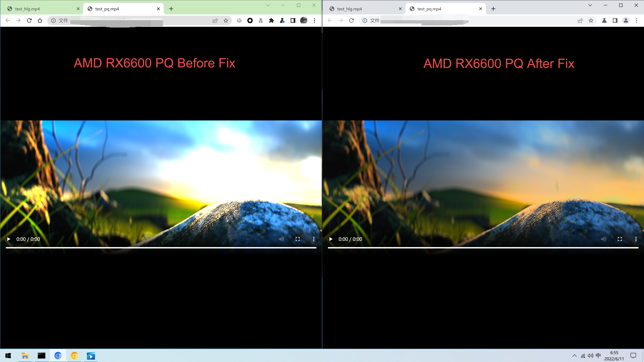
Task: Click the back arrow in left browser window
Action: coord(8,20)
